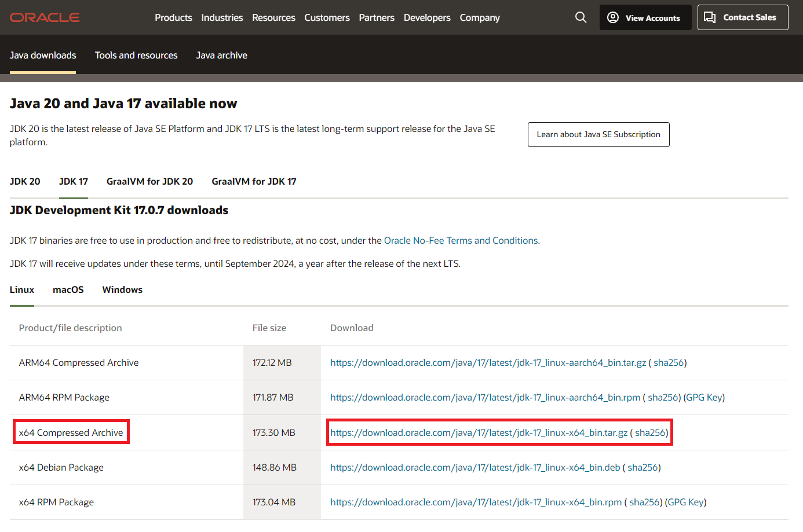Click the 'Product/file description' column header
The width and height of the screenshot is (803, 532).
[x=70, y=328]
